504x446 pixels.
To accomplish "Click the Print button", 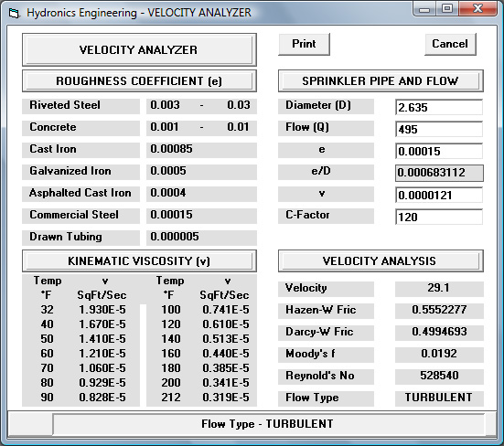I will (x=304, y=44).
